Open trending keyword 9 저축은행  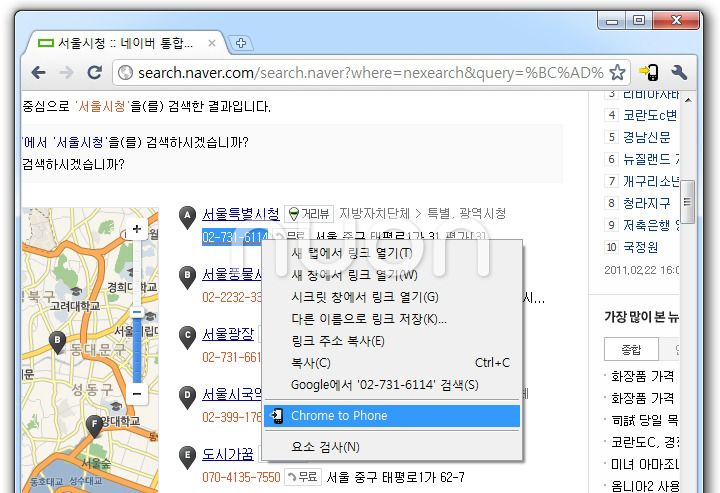(651, 225)
